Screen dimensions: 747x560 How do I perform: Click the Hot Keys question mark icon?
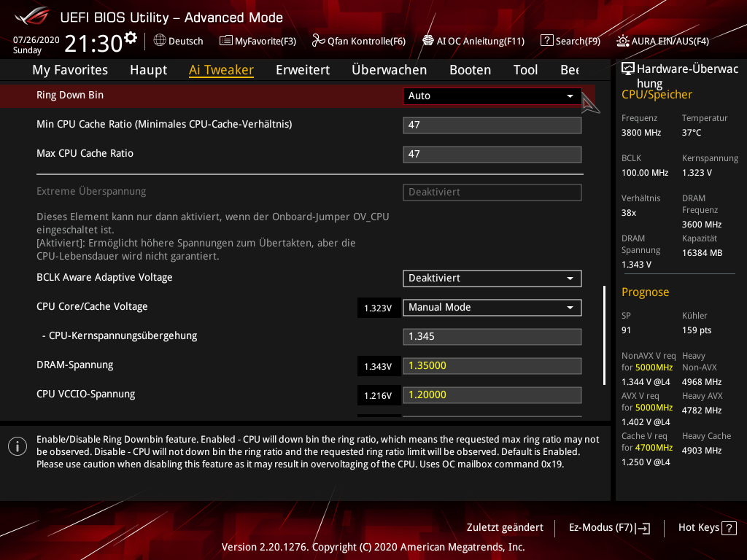[x=729, y=528]
